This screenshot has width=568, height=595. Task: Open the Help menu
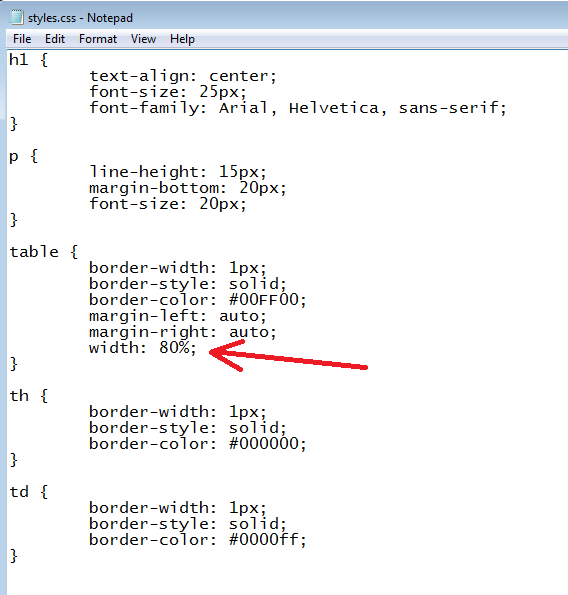coord(182,39)
